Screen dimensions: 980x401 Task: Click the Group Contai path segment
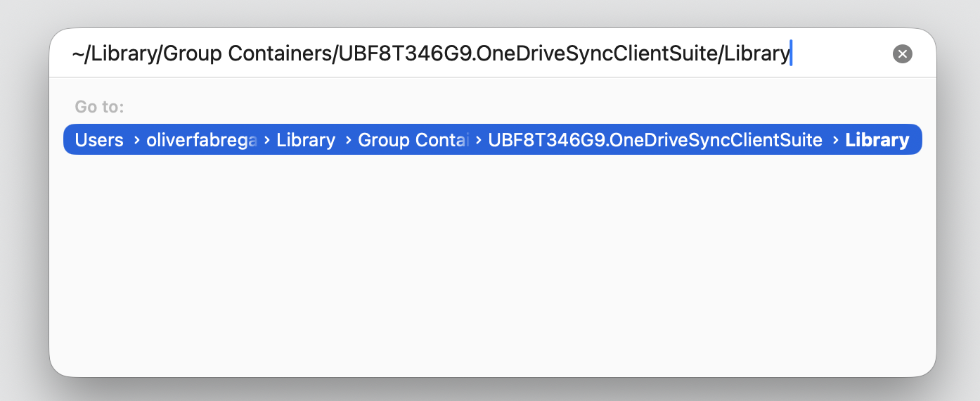pos(413,140)
